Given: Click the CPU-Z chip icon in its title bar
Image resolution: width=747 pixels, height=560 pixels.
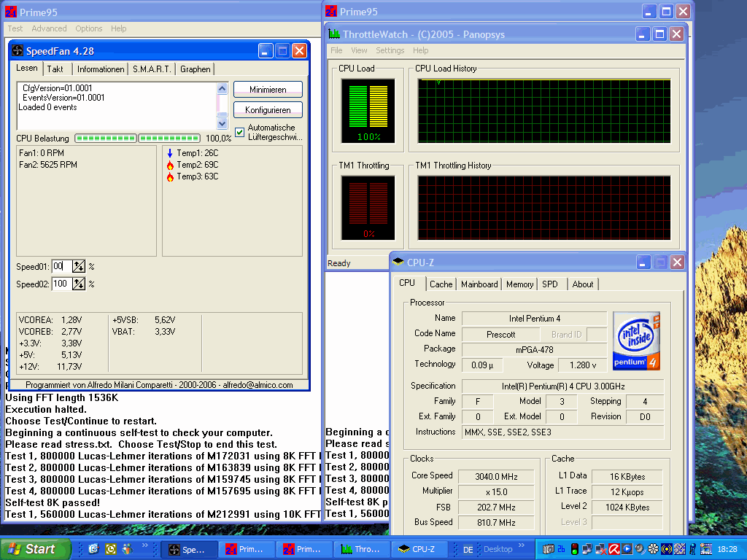Looking at the screenshot, I should 398,262.
